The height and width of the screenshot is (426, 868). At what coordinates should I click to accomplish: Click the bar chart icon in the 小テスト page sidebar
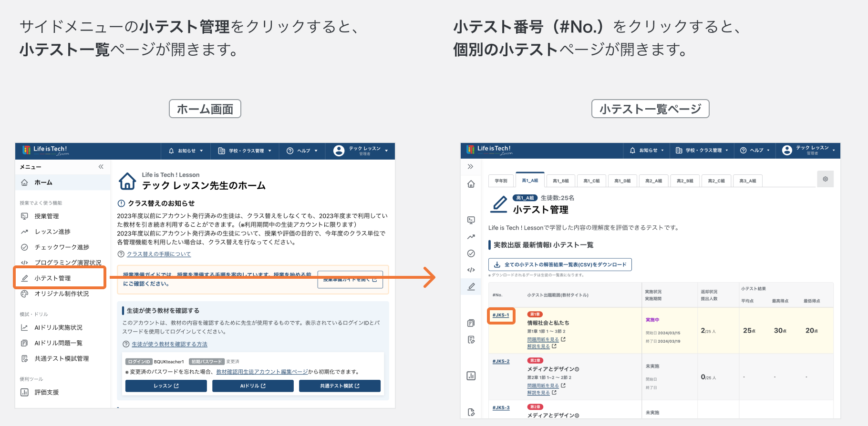(471, 376)
